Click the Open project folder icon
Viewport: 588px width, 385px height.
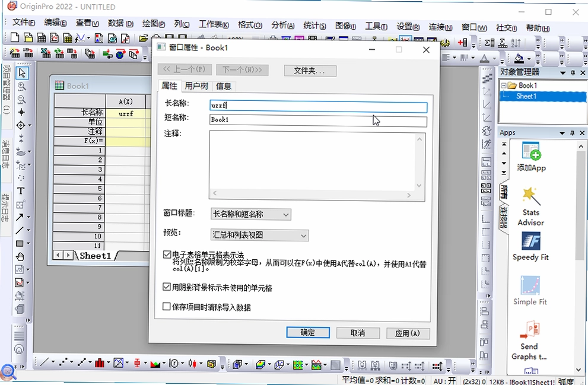[x=143, y=37]
